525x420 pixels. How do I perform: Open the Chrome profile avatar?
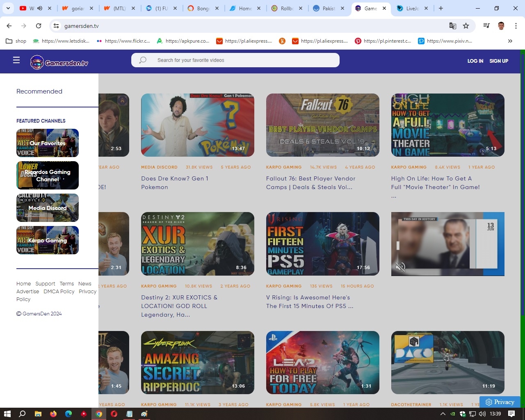click(501, 26)
